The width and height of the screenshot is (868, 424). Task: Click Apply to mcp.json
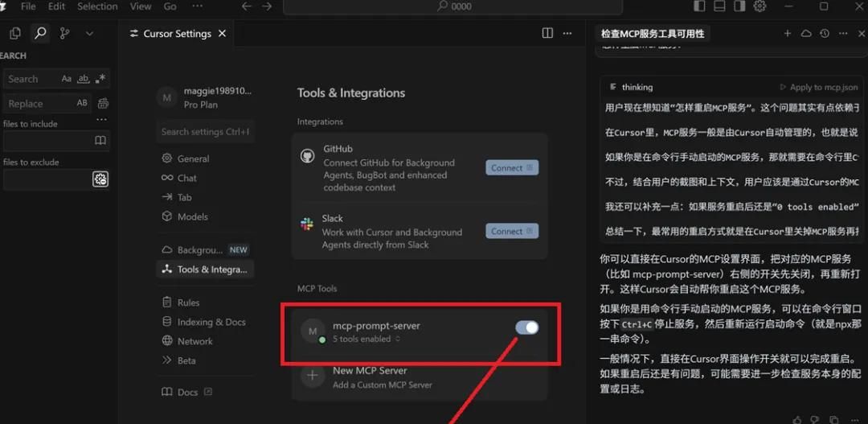pyautogui.click(x=819, y=87)
